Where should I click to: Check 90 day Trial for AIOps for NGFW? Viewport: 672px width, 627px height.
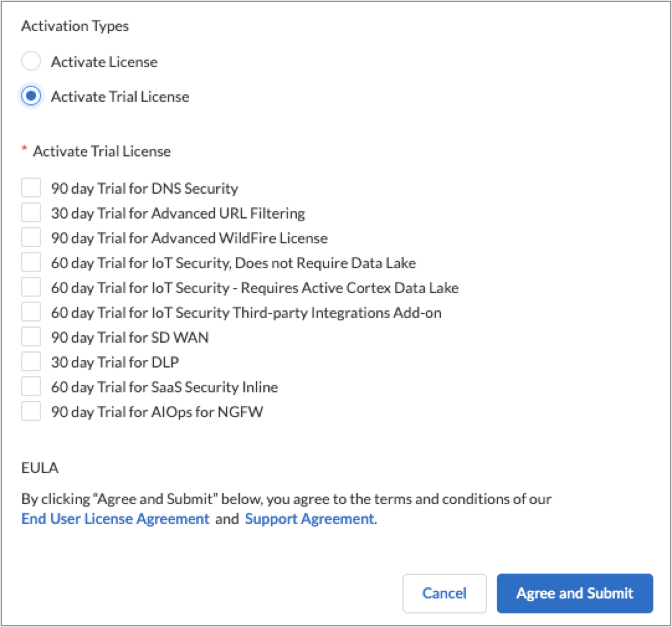click(31, 412)
